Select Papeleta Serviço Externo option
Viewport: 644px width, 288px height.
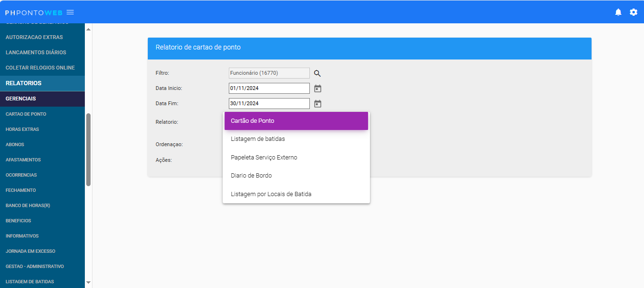point(296,157)
